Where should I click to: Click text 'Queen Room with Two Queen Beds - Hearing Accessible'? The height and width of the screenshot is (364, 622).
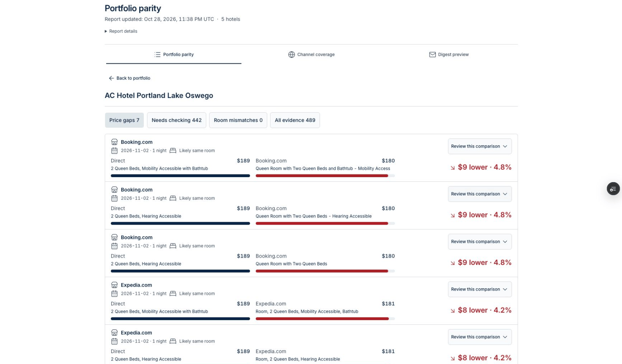314,216
